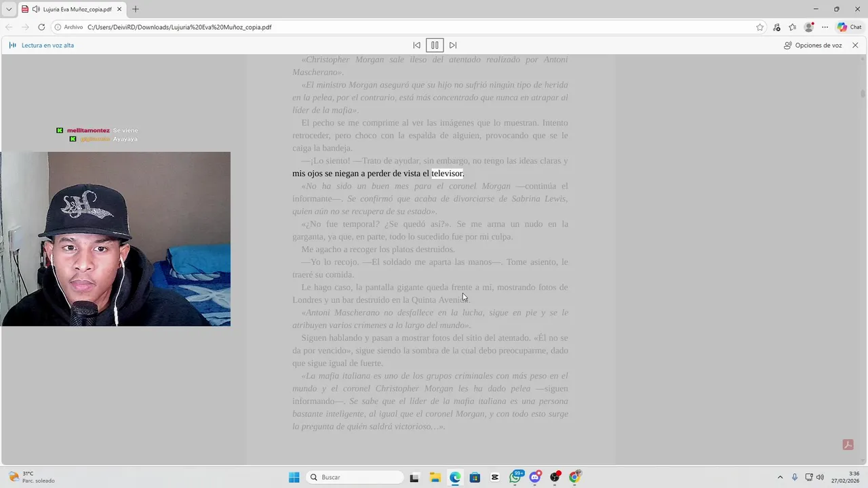The height and width of the screenshot is (488, 868).
Task: Skip to previous paragraph in read aloud
Action: click(x=416, y=45)
